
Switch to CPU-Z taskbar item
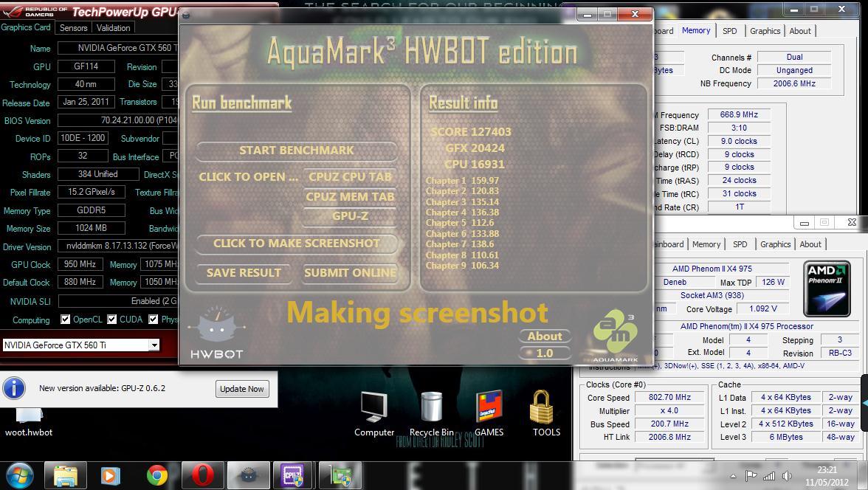click(293, 475)
